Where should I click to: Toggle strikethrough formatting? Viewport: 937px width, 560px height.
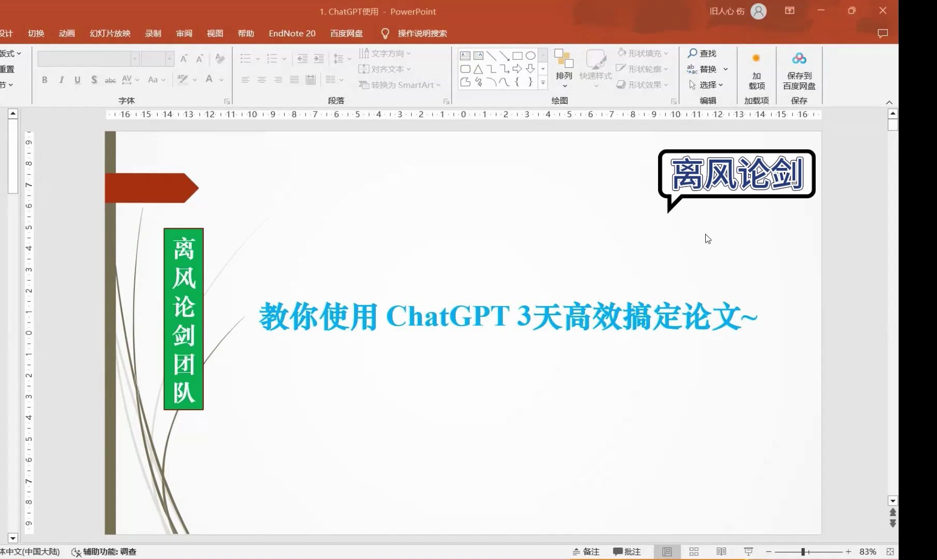click(110, 80)
